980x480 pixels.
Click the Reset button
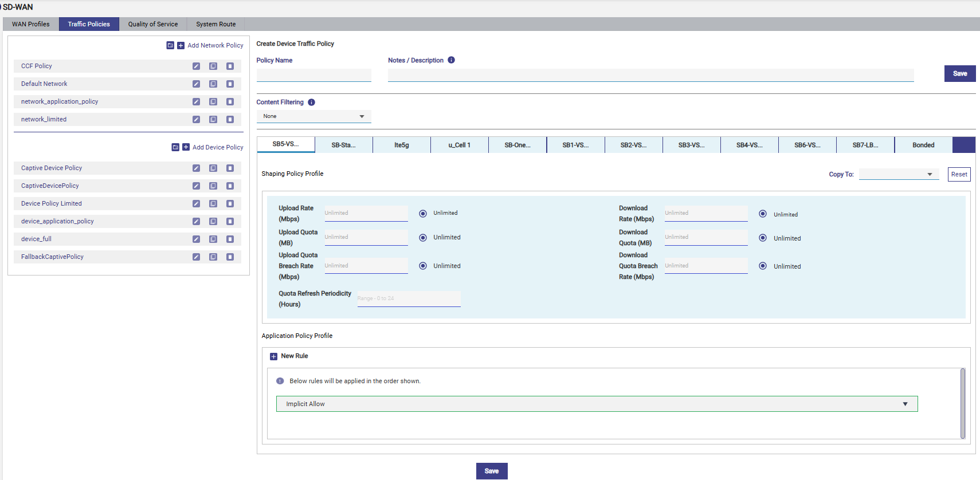tap(959, 175)
